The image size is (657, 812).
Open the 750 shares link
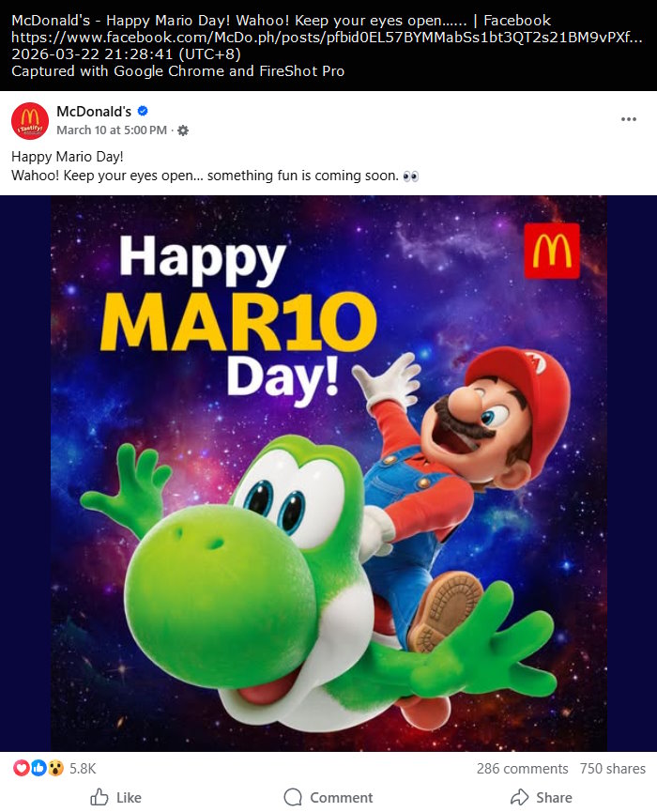(612, 768)
